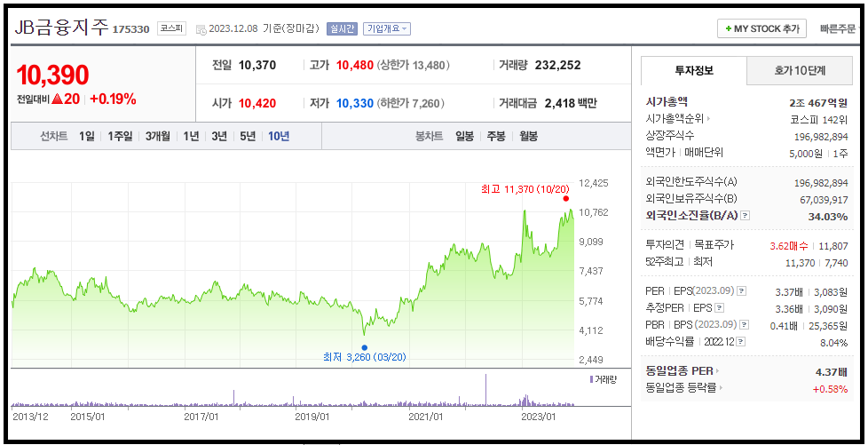
Task: Click the 거래량 value 232,252
Action: 558,66
